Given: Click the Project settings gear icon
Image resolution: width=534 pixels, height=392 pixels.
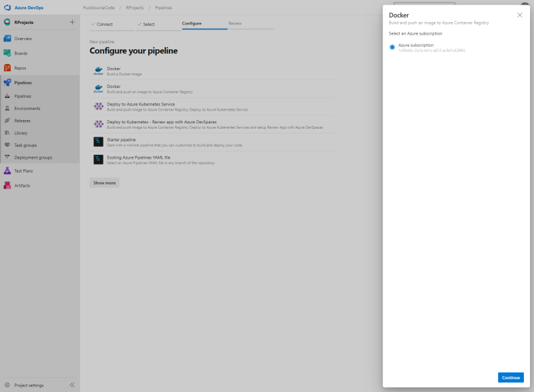Looking at the screenshot, I should tap(7, 385).
